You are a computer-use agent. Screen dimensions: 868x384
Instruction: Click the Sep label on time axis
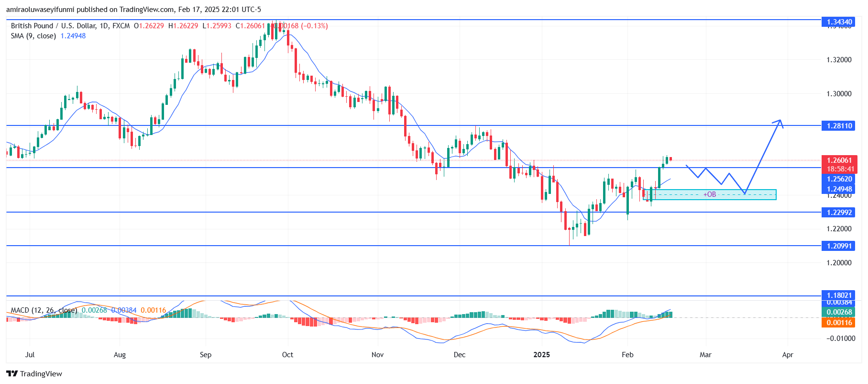[x=206, y=355]
